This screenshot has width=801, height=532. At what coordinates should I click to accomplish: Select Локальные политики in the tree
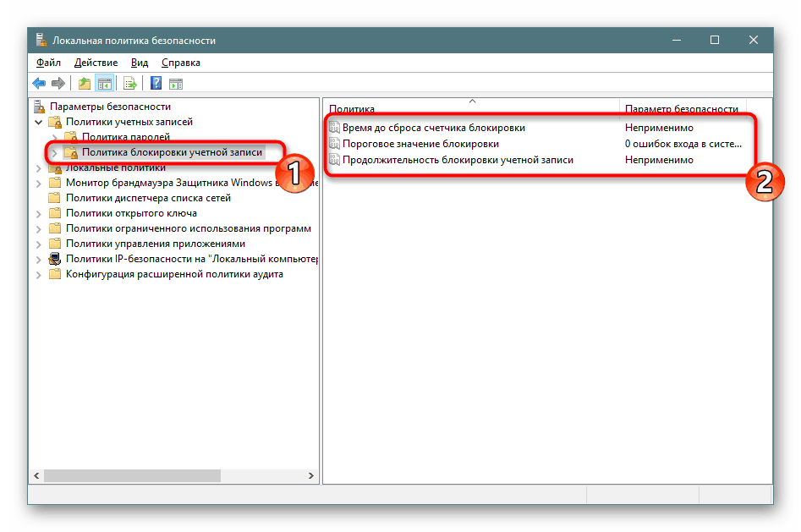[x=115, y=167]
